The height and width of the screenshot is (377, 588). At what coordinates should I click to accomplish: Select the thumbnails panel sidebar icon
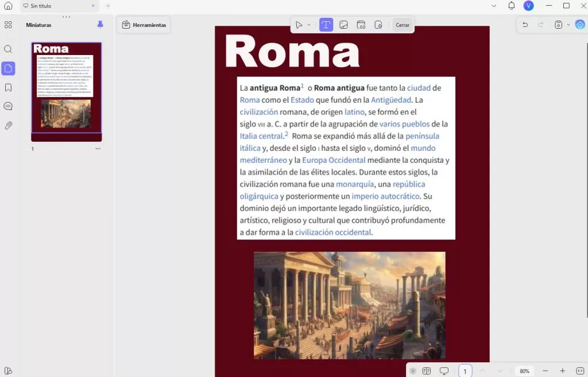[8, 68]
